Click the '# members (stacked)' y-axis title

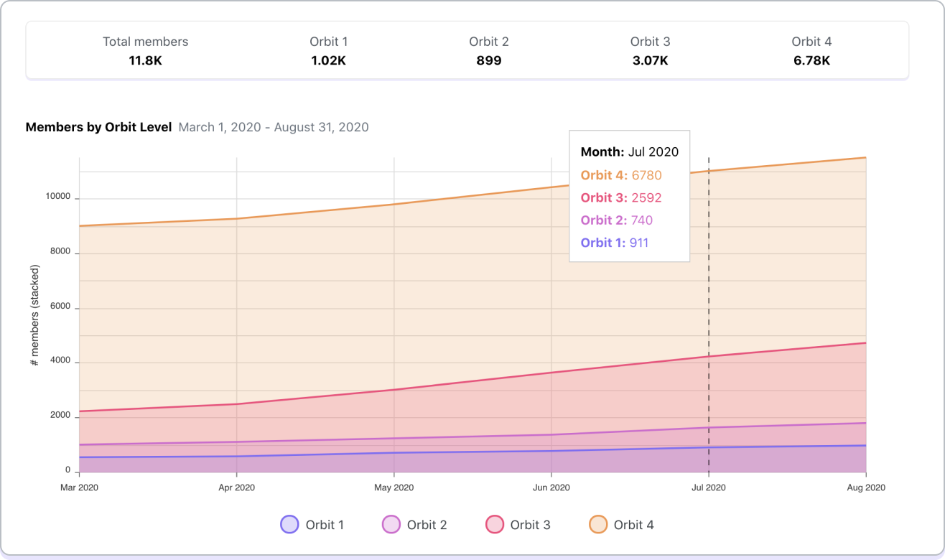34,316
